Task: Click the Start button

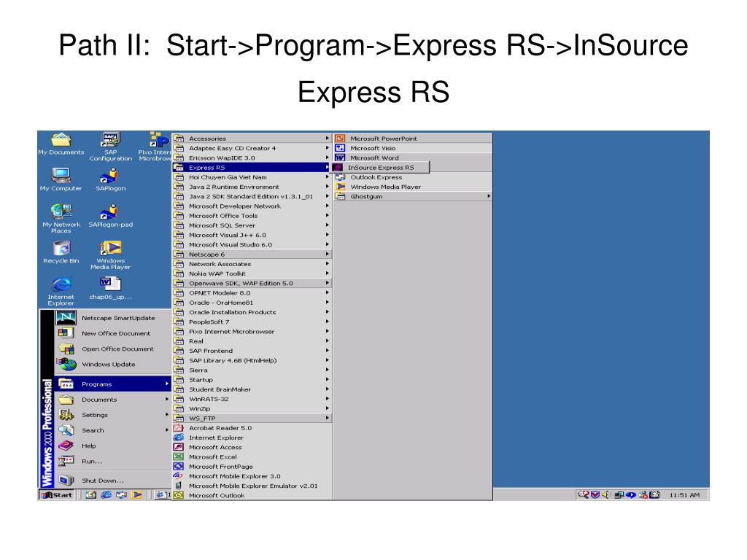Action: pos(57,495)
